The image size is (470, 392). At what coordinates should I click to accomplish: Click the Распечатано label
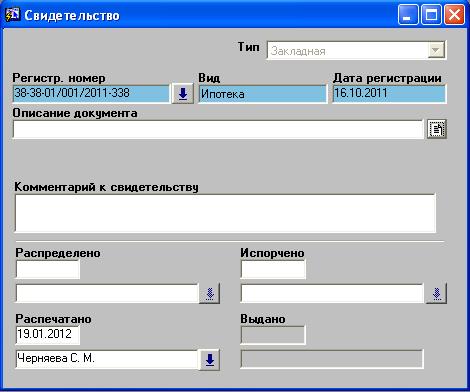(53, 319)
